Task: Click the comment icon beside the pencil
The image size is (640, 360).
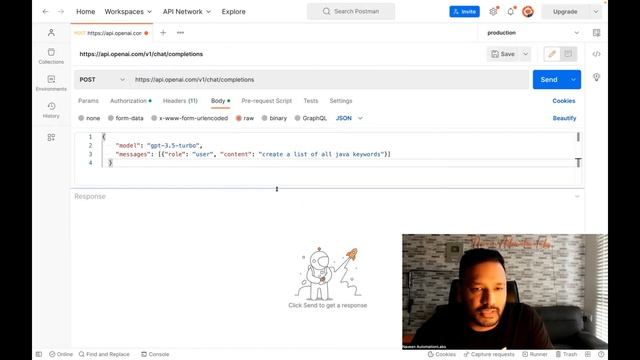Action: (x=568, y=54)
